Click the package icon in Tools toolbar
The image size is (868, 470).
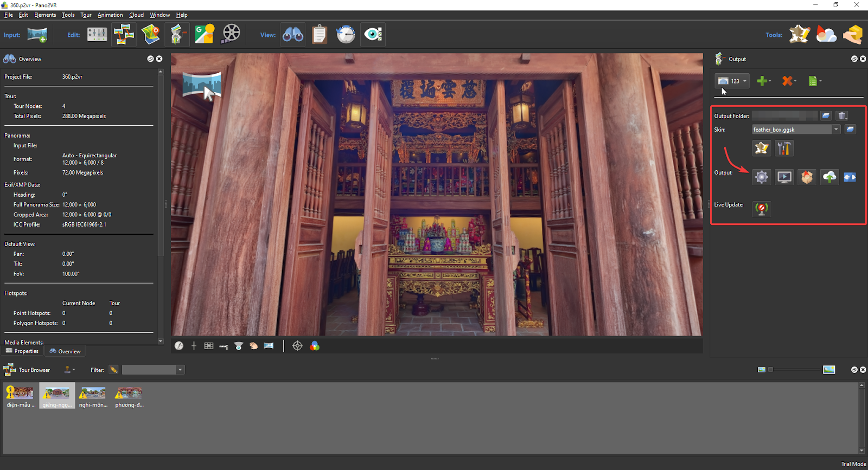(x=853, y=35)
